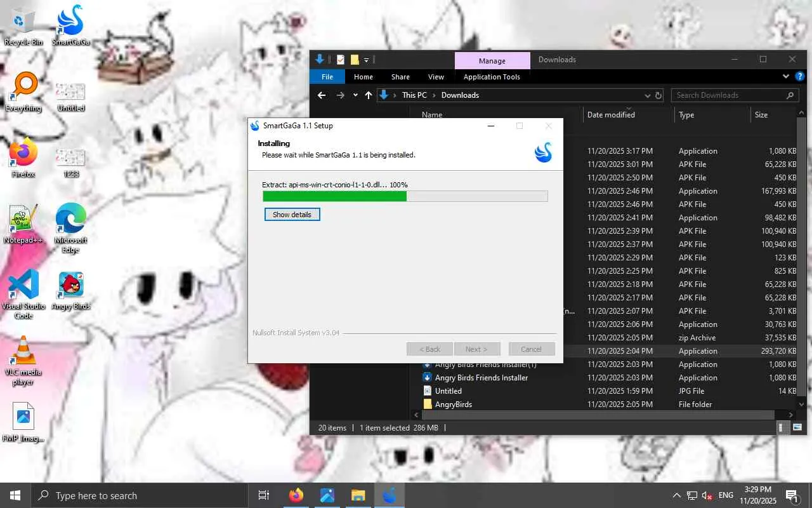This screenshot has height=508, width=812.
Task: Open the volume control in the system tray
Action: click(707, 495)
